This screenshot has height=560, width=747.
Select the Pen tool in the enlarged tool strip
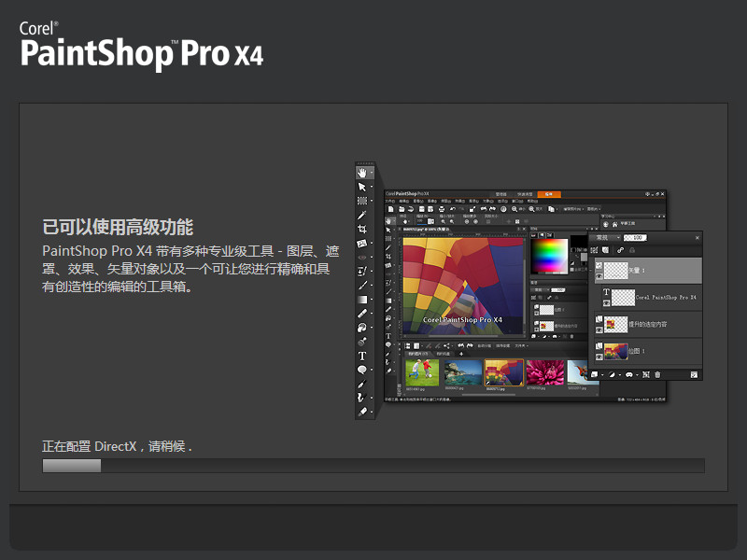tap(362, 384)
